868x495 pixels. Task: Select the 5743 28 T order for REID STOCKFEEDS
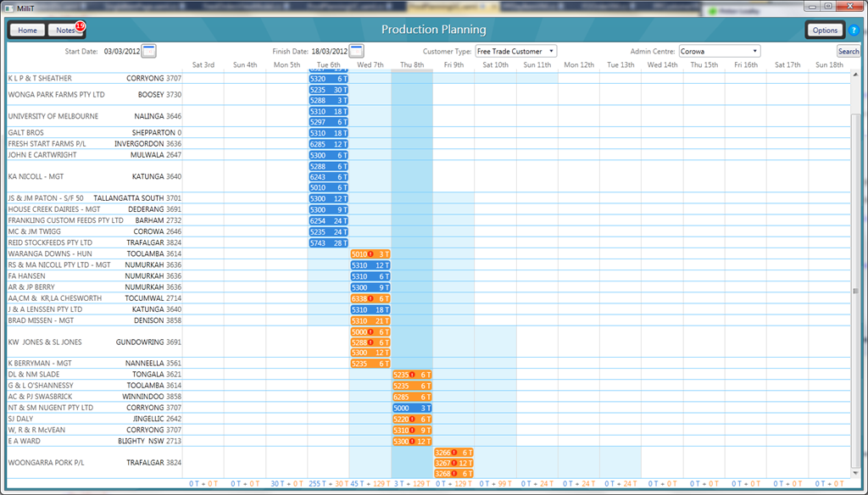tap(329, 243)
